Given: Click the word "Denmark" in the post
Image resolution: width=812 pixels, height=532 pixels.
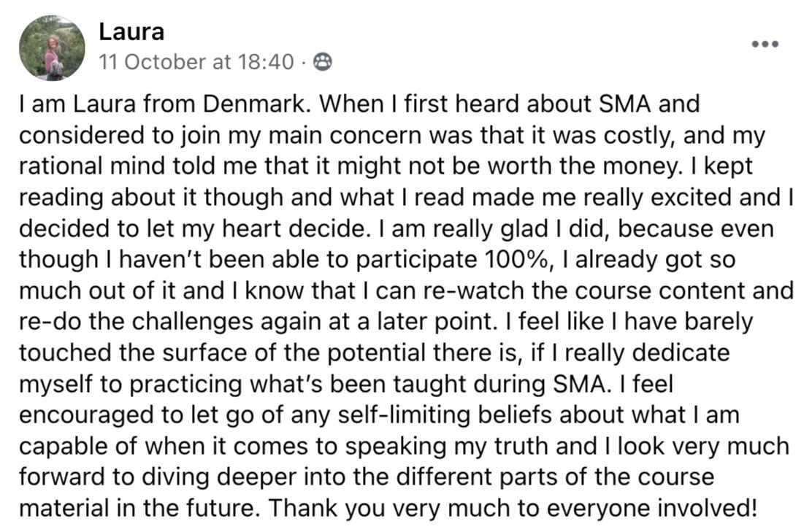Looking at the screenshot, I should tap(260, 104).
